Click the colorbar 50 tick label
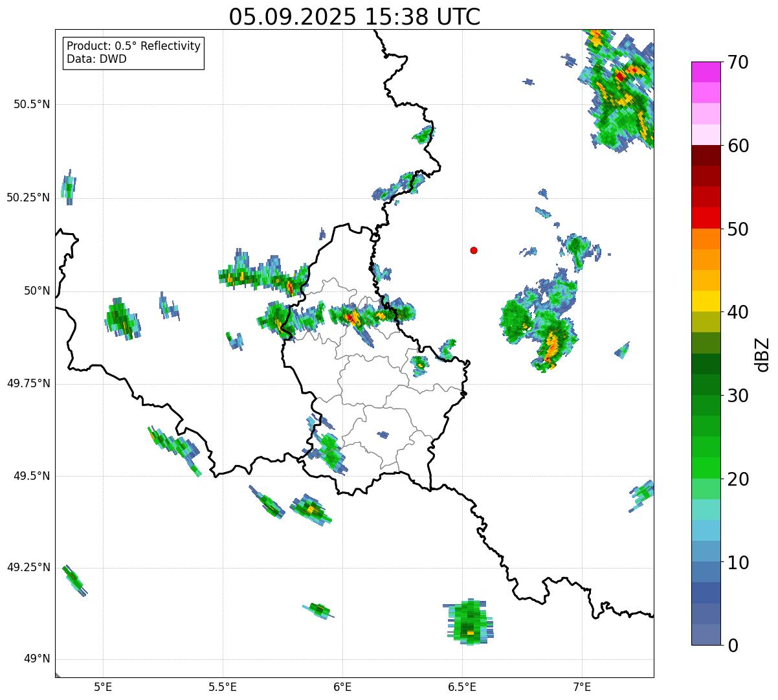This screenshot has height=700, width=778. pos(738,229)
